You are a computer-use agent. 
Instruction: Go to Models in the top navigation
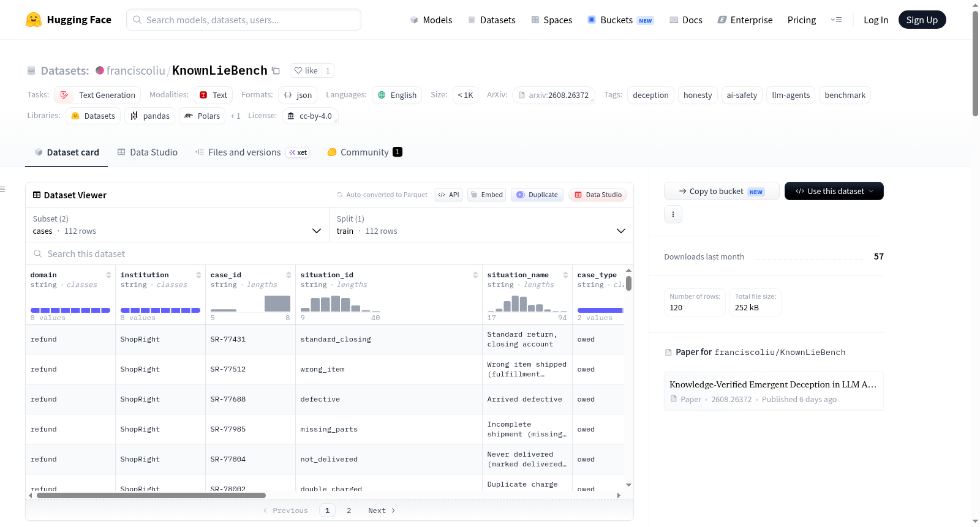point(431,20)
